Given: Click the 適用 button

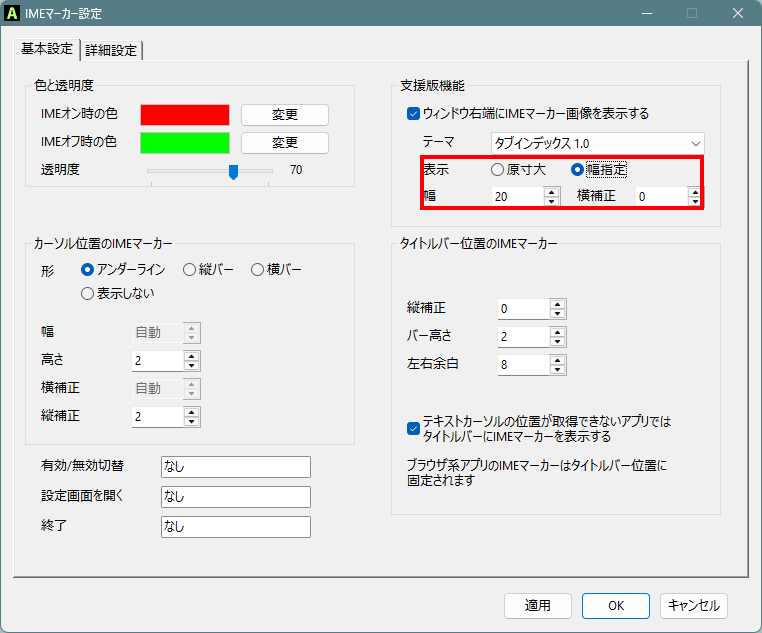Looking at the screenshot, I should click(x=538, y=606).
